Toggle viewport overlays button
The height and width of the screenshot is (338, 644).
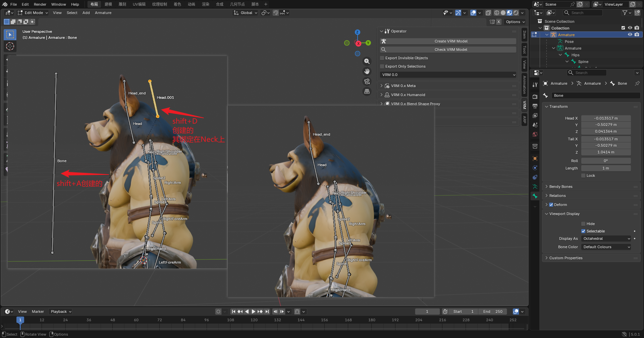point(473,13)
